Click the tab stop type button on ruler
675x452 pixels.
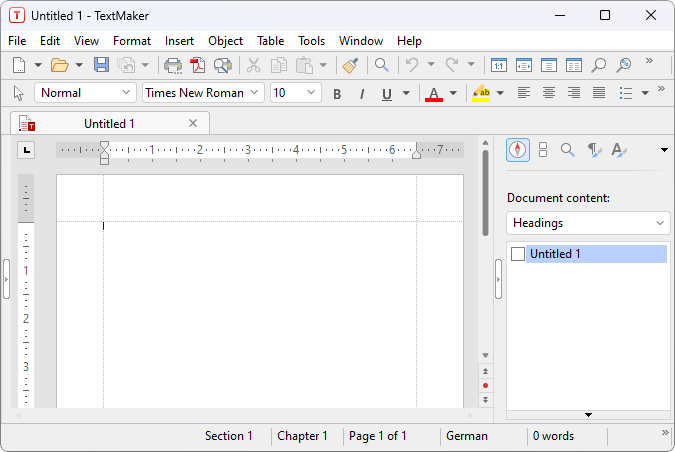(x=26, y=150)
